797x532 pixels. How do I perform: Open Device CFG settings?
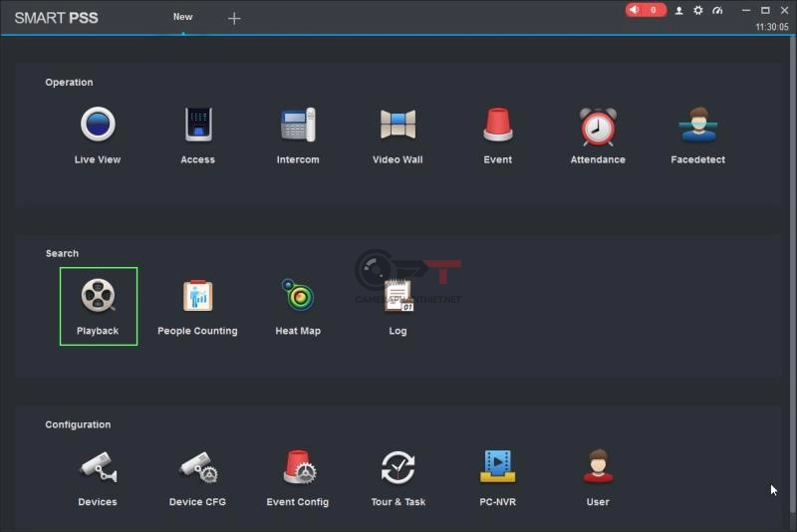(x=198, y=468)
